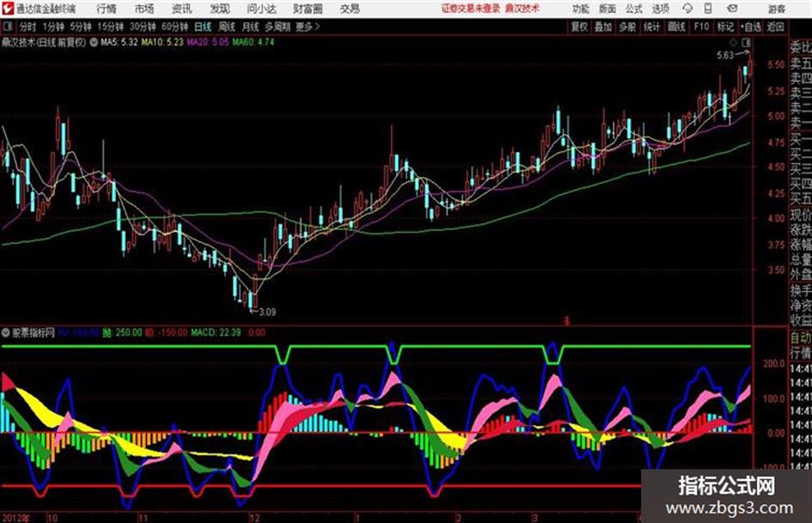Image resolution: width=812 pixels, height=523 pixels.
Task: Switch to the 月线 monthly tab
Action: point(251,27)
